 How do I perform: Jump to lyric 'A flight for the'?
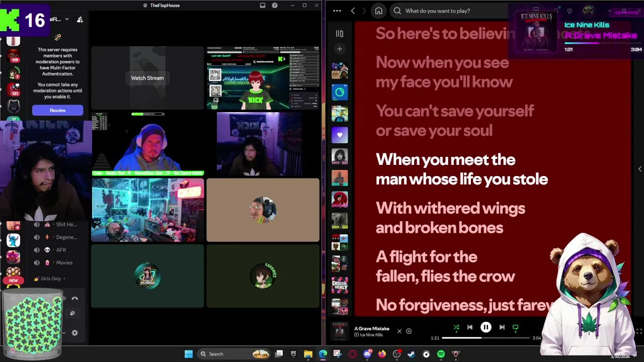[x=427, y=257]
